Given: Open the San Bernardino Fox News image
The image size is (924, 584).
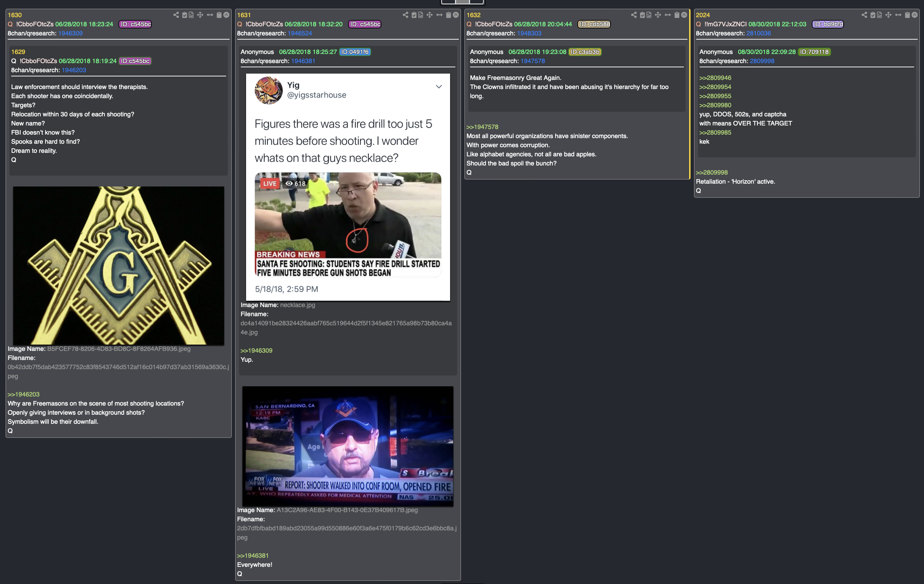Looking at the screenshot, I should (348, 446).
